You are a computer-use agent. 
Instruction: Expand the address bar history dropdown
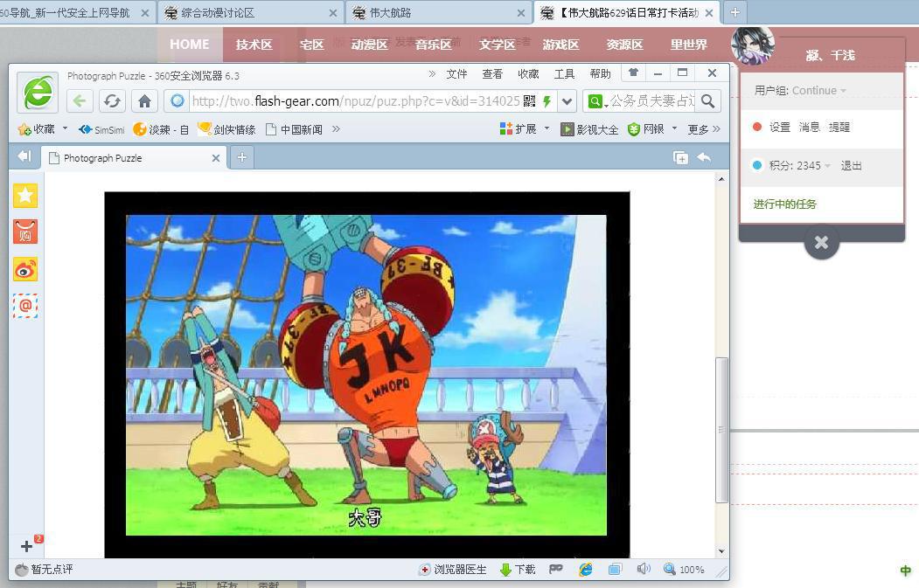point(567,101)
